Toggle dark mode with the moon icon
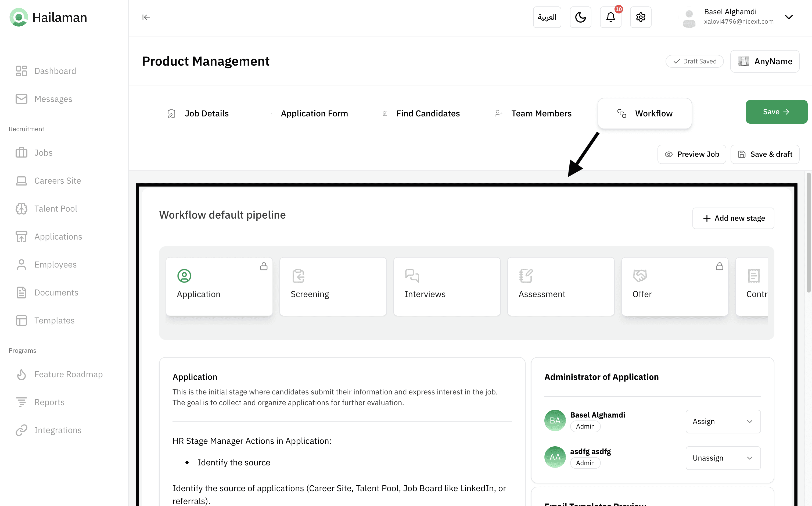This screenshot has width=812, height=506. point(580,17)
